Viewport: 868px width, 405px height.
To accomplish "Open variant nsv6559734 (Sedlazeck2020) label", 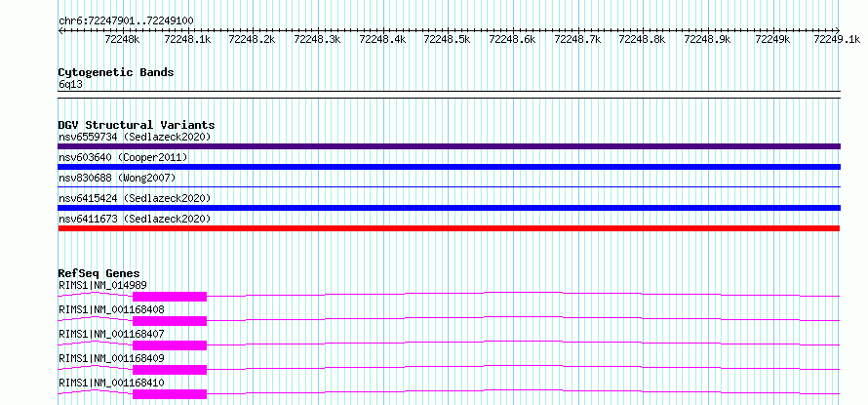I will (x=135, y=137).
